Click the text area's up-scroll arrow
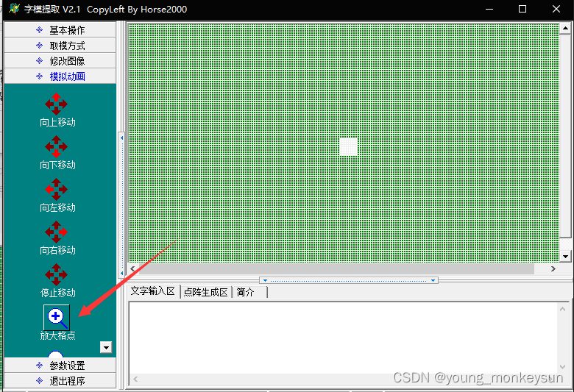574x392 pixels. coord(563,310)
